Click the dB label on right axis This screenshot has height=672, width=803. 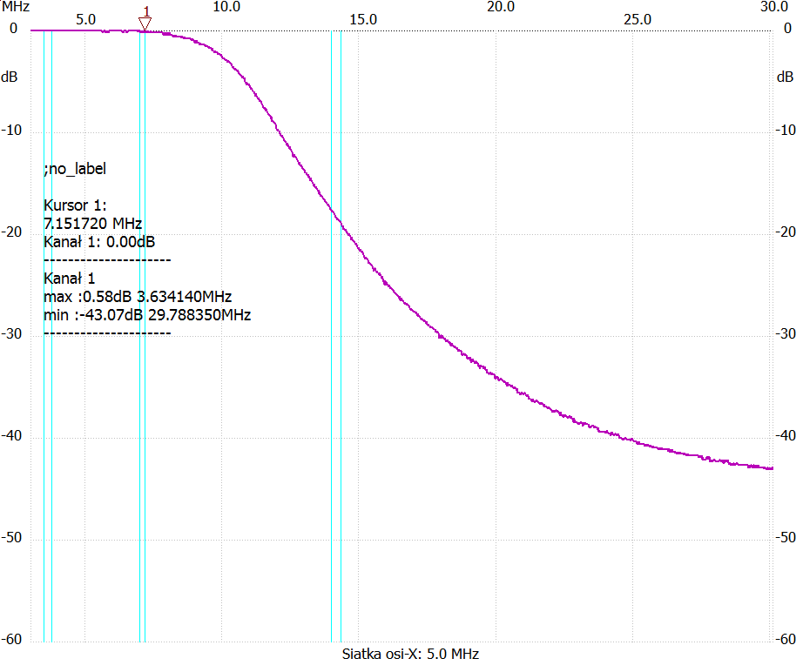pyautogui.click(x=785, y=77)
